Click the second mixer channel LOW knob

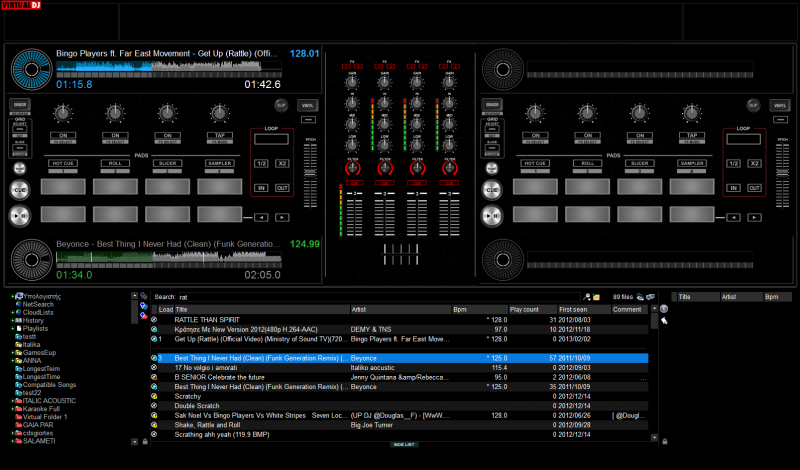tap(385, 145)
